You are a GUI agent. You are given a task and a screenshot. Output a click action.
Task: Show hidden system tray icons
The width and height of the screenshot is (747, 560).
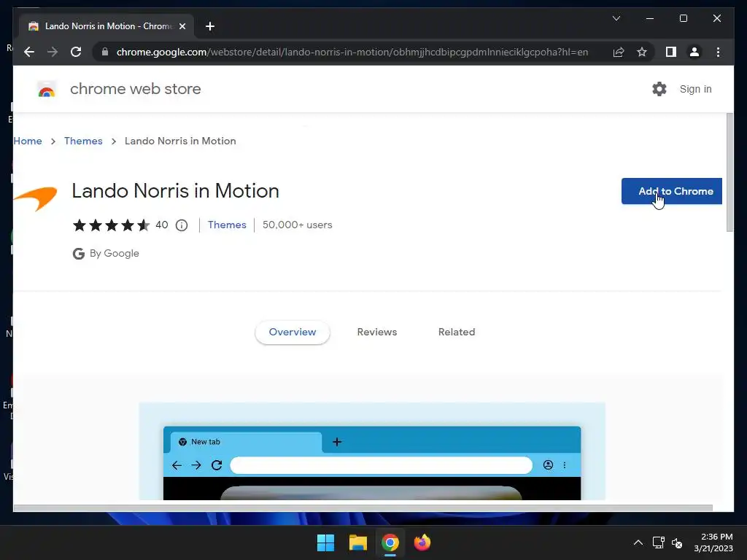pos(638,542)
